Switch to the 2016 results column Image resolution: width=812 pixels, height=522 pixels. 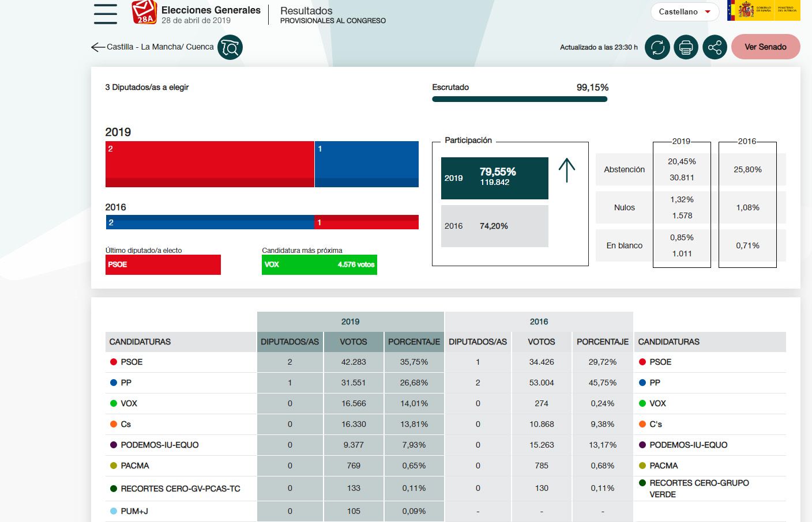538,321
